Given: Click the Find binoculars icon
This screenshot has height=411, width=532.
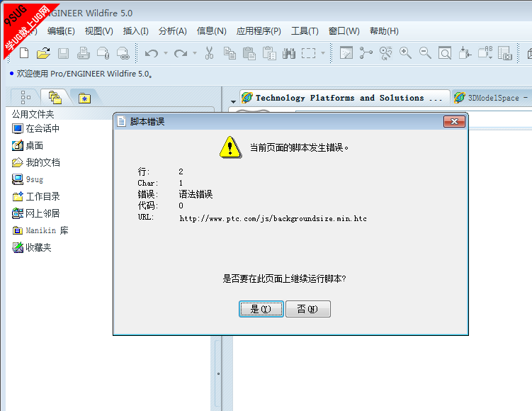Looking at the screenshot, I should 289,53.
